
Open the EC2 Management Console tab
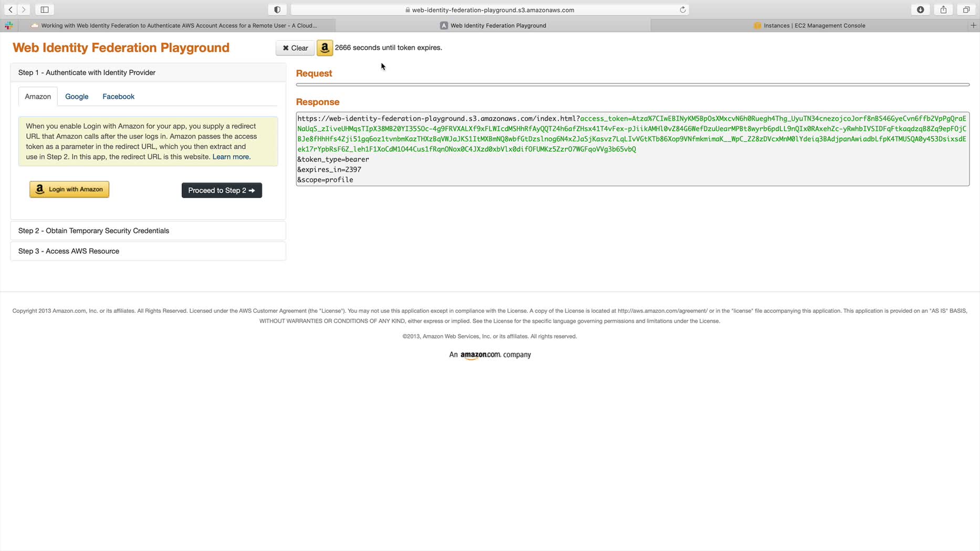(x=809, y=25)
